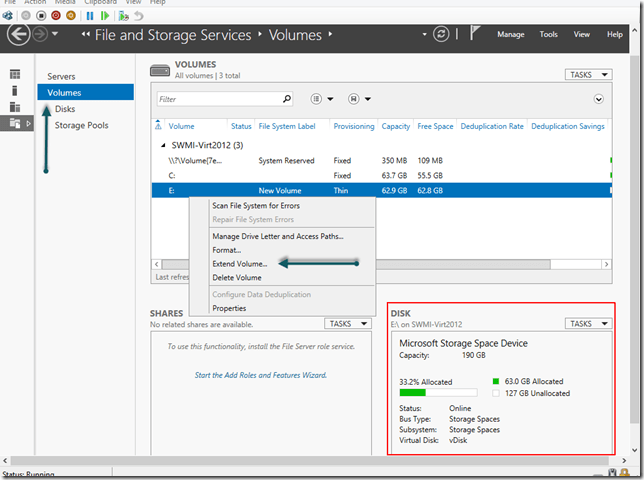This screenshot has width=644, height=480.
Task: Open the DISK panel TASKS dropdown
Action: 590,324
